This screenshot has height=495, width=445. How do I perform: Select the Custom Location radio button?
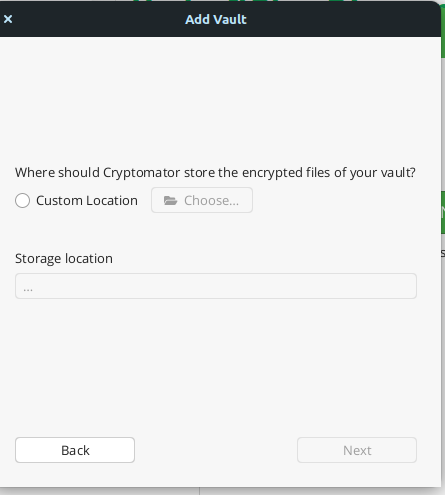coord(22,200)
